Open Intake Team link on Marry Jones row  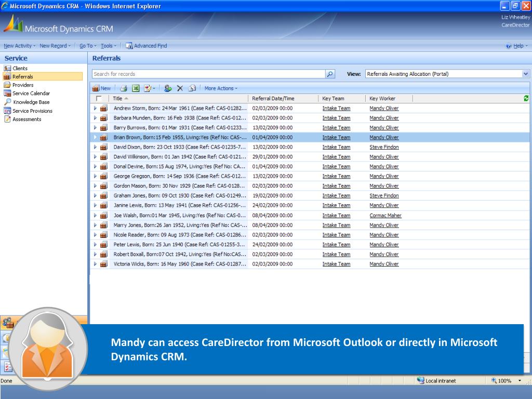336,225
